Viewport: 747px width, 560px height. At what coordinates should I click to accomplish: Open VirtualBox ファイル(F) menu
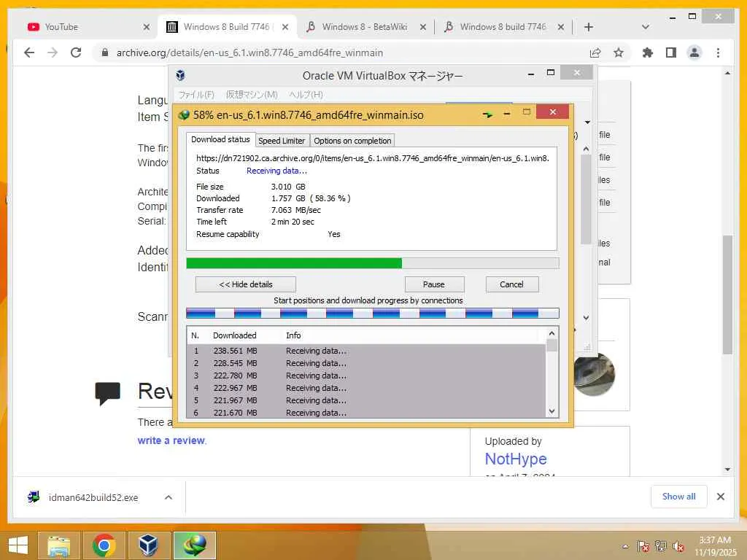click(x=196, y=94)
